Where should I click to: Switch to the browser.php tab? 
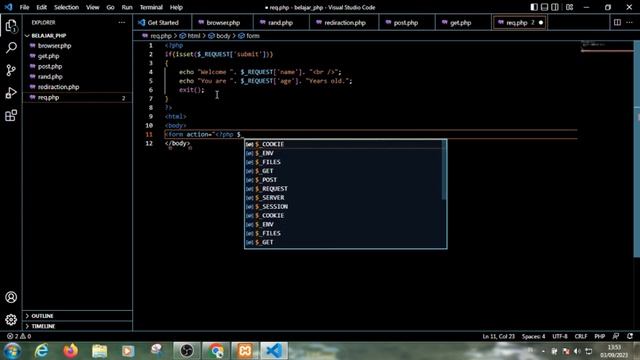[222, 22]
